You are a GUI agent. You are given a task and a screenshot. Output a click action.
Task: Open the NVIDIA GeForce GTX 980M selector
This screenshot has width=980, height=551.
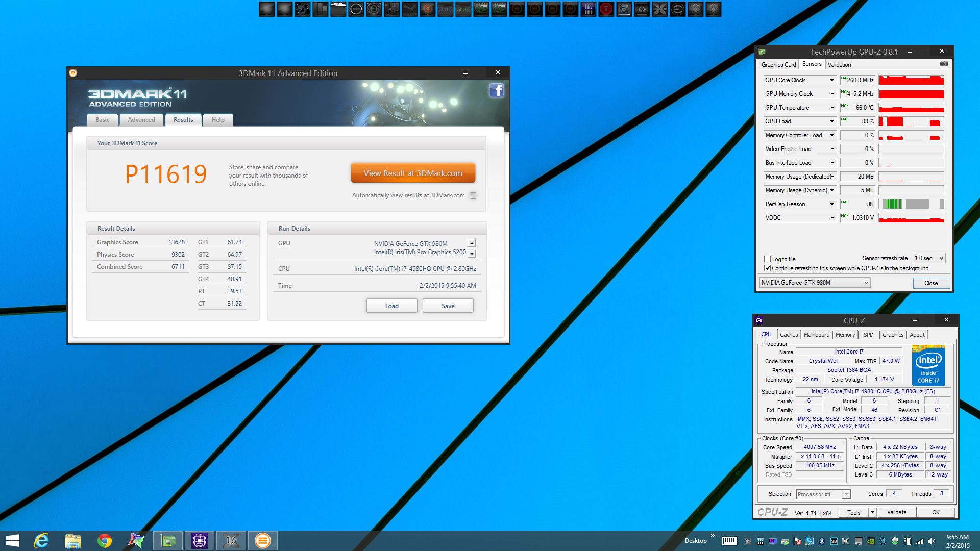pyautogui.click(x=815, y=283)
